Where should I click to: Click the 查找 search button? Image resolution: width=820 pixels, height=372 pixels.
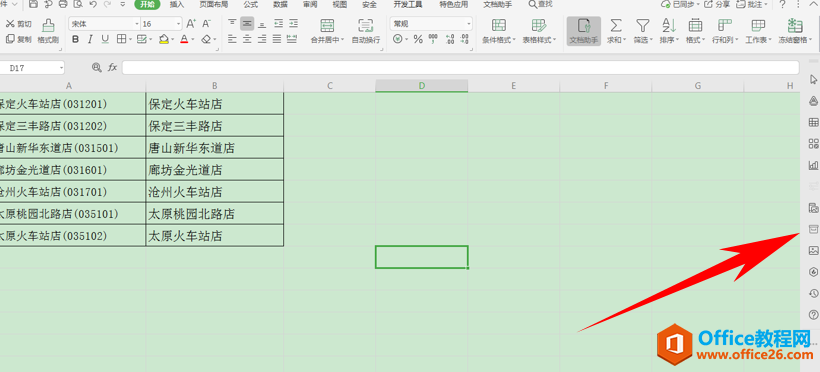coord(540,5)
